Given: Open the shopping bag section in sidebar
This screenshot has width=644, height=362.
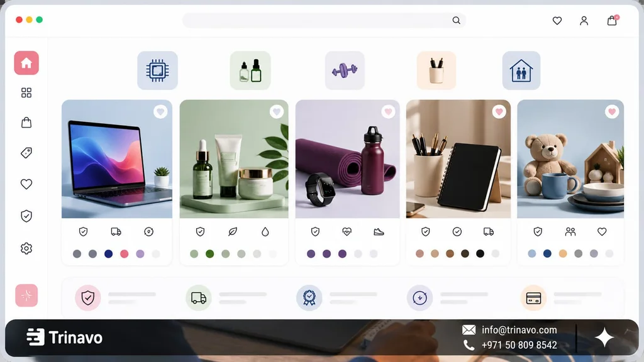Looking at the screenshot, I should (26, 123).
